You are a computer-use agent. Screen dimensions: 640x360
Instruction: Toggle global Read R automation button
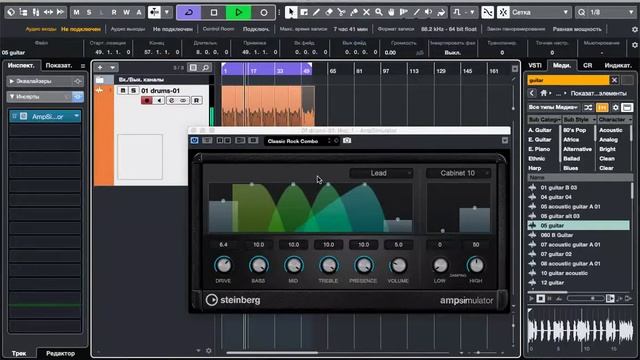[x=114, y=12]
